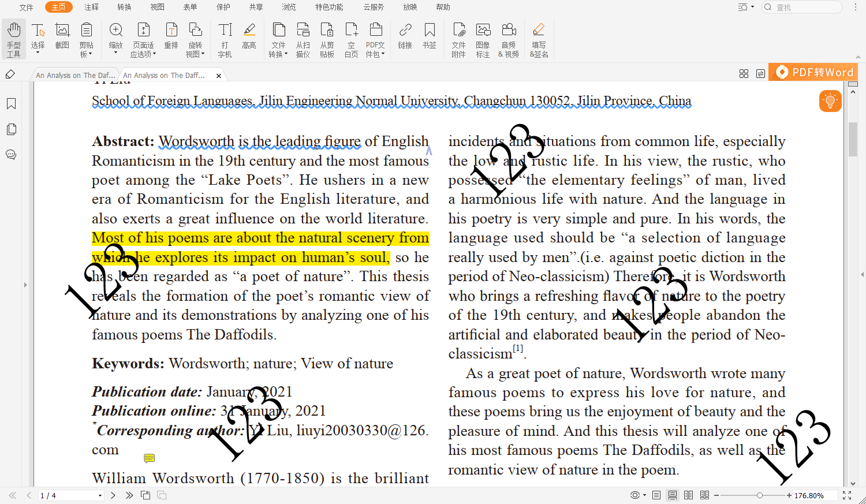Activate the Highlight (高亮) tool
This screenshot has width=866, height=504.
tap(249, 36)
